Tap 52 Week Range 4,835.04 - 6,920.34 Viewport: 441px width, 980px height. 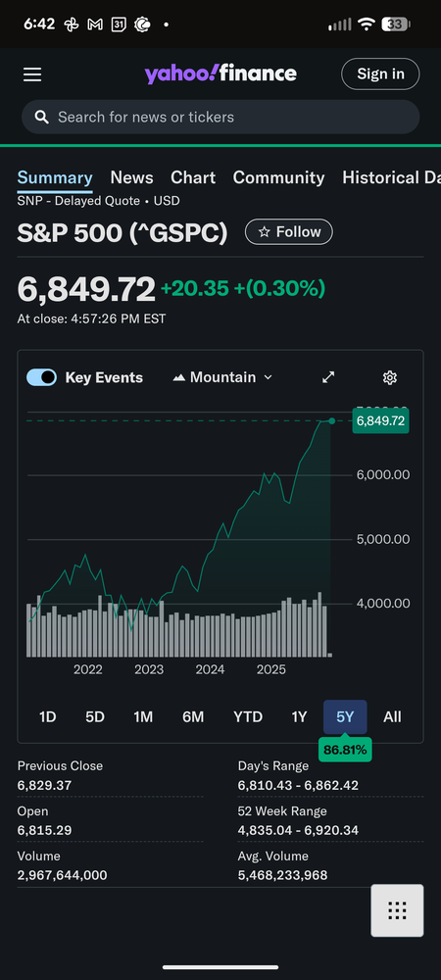pyautogui.click(x=298, y=831)
